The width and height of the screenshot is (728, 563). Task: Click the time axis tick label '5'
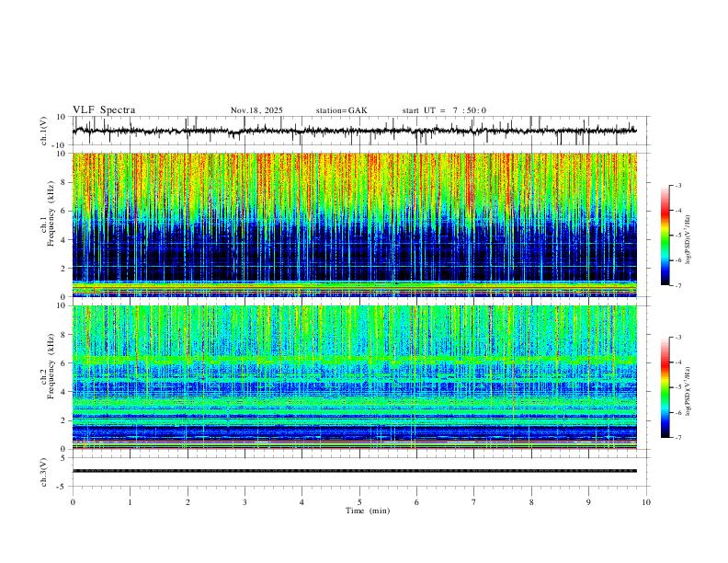pos(359,502)
